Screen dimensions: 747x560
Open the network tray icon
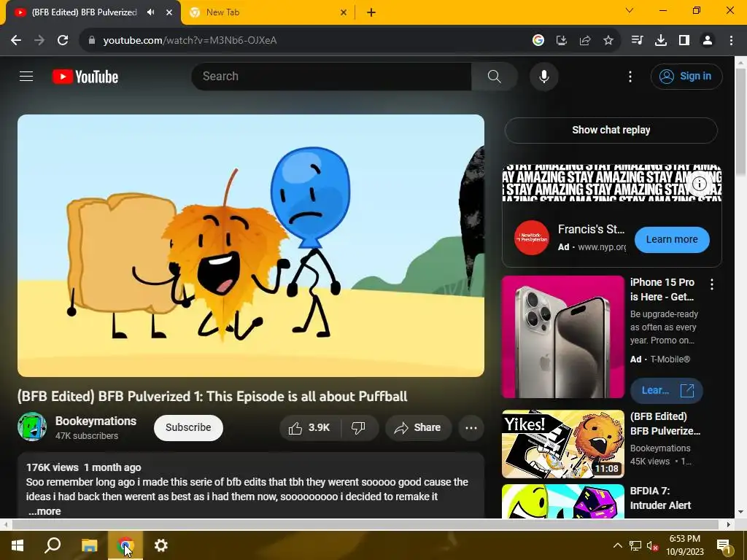635,545
